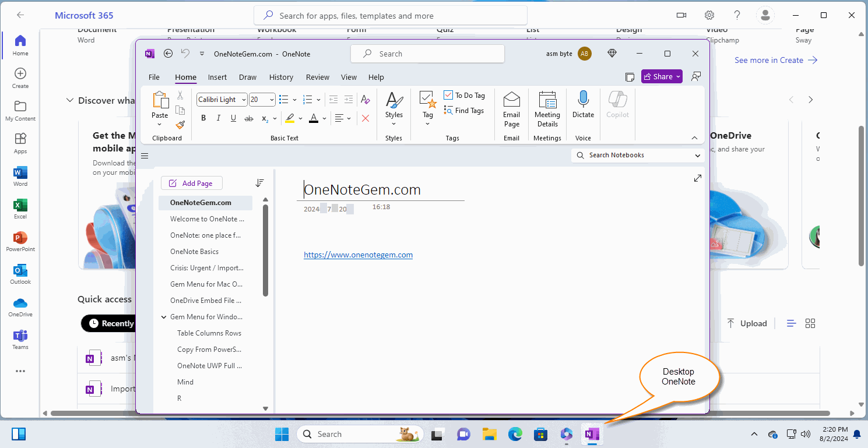Screen dimensions: 868x448
Task: Open the Windows Start menu
Action: click(282, 434)
